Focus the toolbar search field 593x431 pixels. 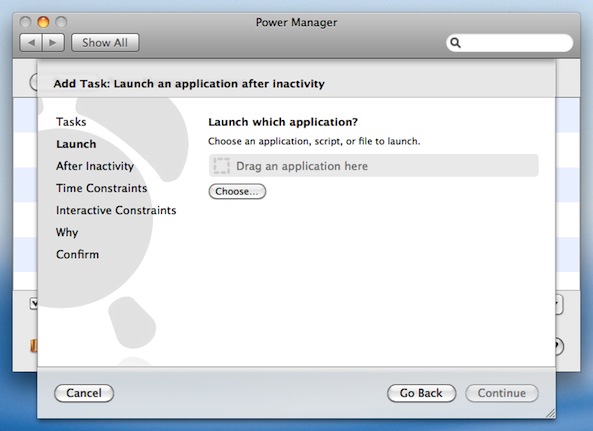pyautogui.click(x=509, y=43)
